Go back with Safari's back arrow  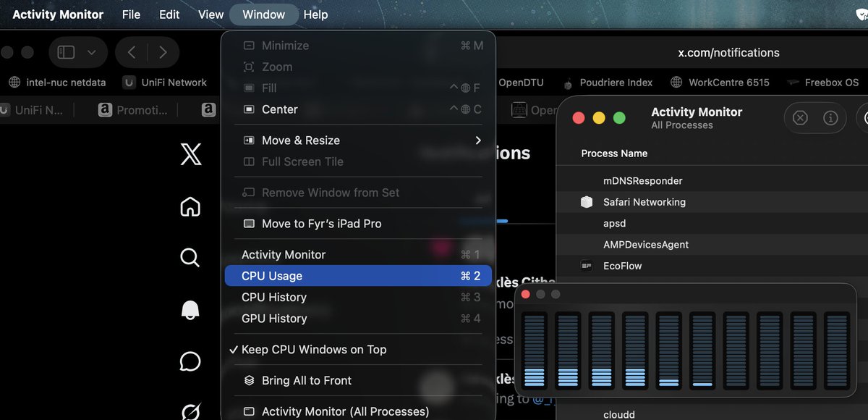point(132,52)
